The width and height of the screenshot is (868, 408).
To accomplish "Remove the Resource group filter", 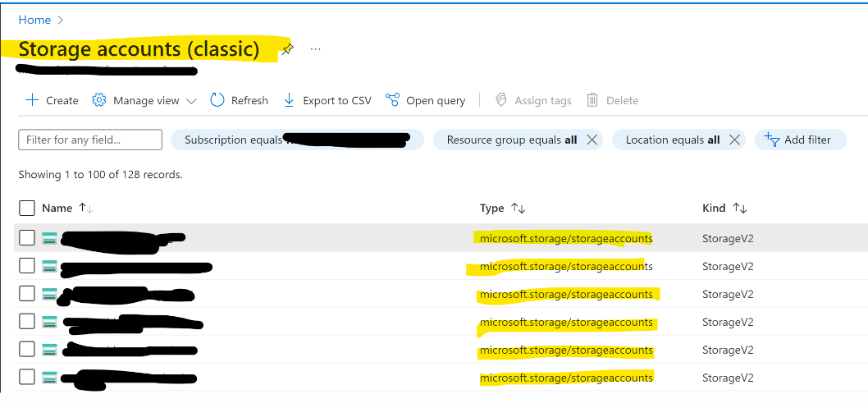I will click(x=592, y=140).
